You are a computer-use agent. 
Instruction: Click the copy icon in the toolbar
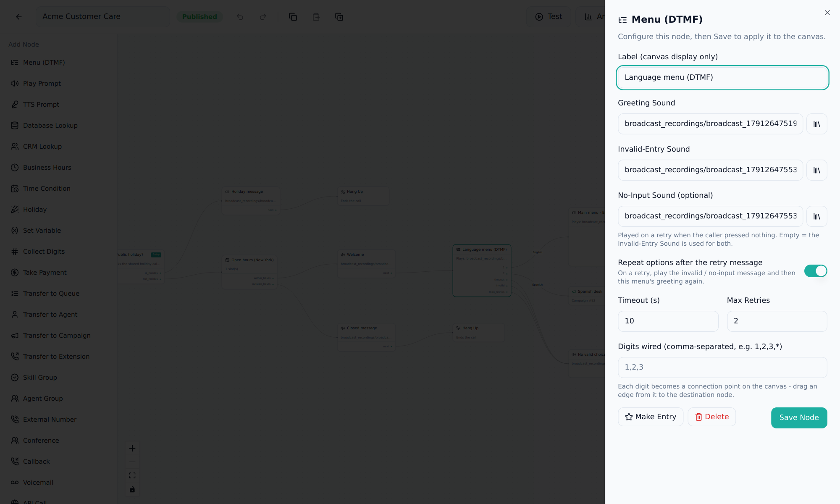[293, 17]
